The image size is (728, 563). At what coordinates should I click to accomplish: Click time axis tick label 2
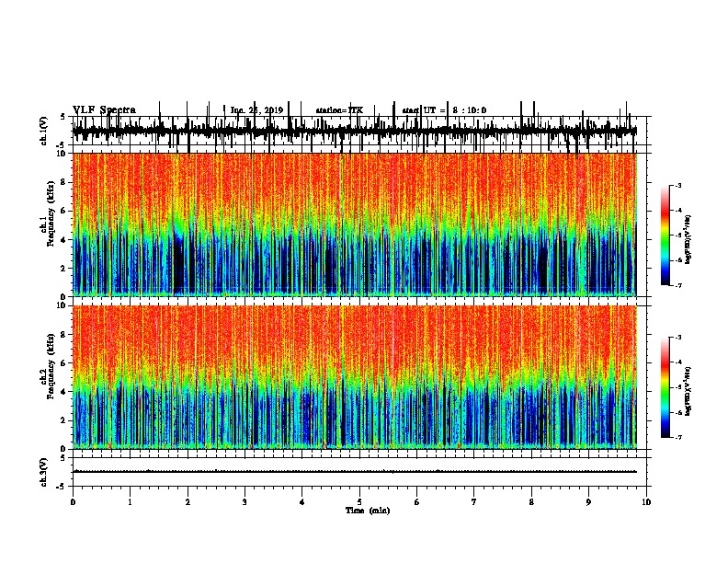188,502
